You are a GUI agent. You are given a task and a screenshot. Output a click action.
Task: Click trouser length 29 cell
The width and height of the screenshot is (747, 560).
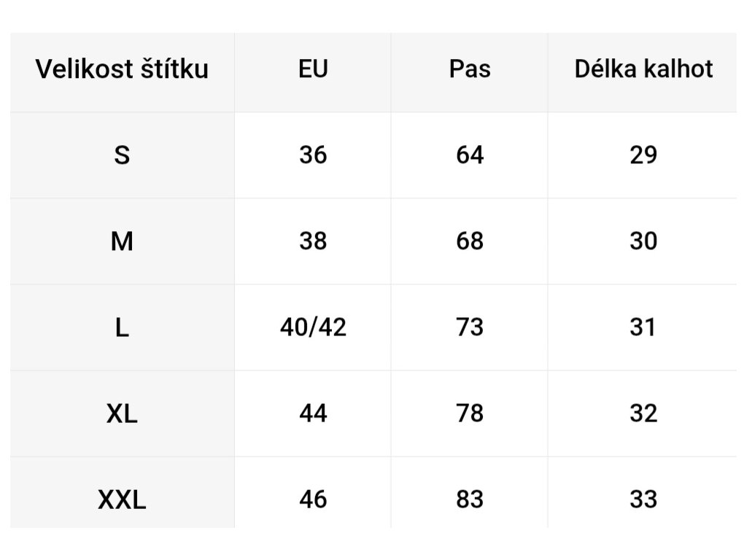(643, 155)
